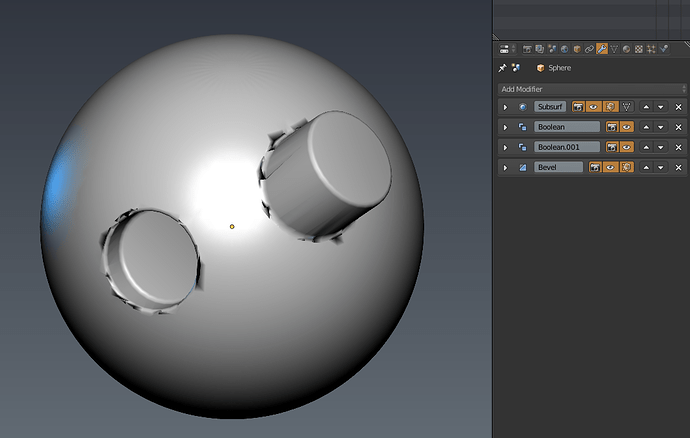Viewport: 690px width, 438px height.
Task: Expand the Bevel modifier panel
Action: (x=505, y=168)
